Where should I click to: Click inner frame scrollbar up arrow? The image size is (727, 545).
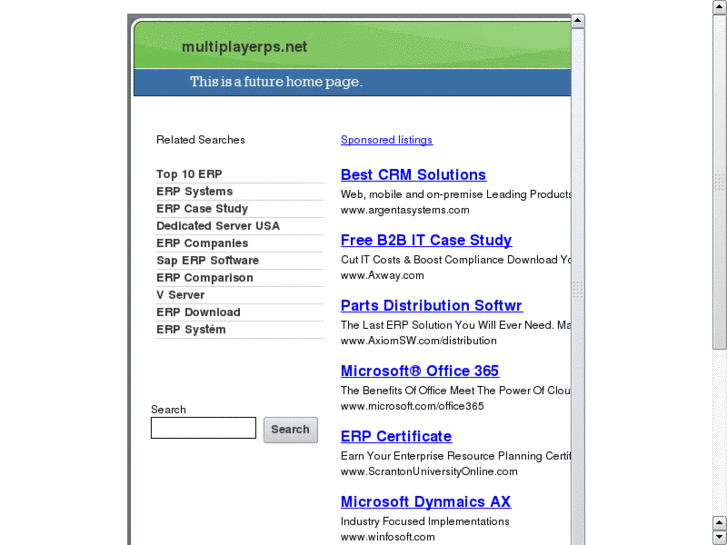point(578,21)
